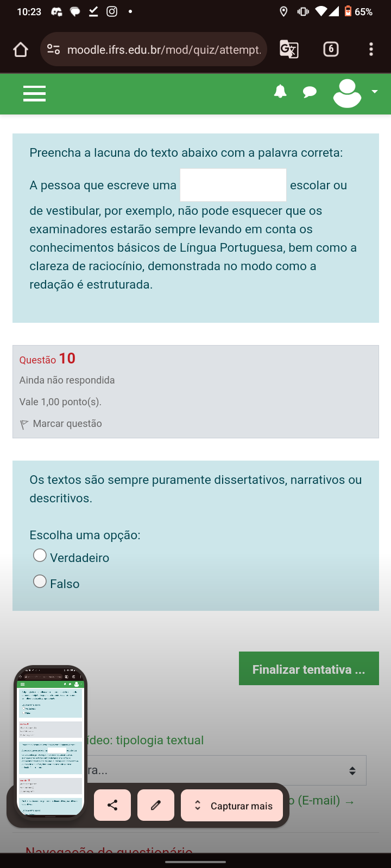Open the video tipologia textual link
Screen dimensions: 391x868
147,740
